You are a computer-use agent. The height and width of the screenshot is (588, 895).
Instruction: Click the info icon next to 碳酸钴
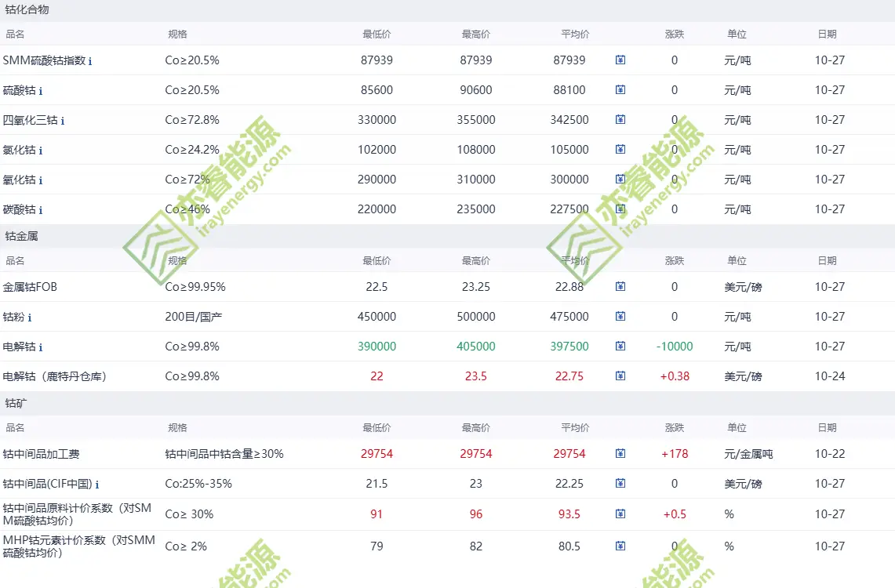[x=41, y=210]
